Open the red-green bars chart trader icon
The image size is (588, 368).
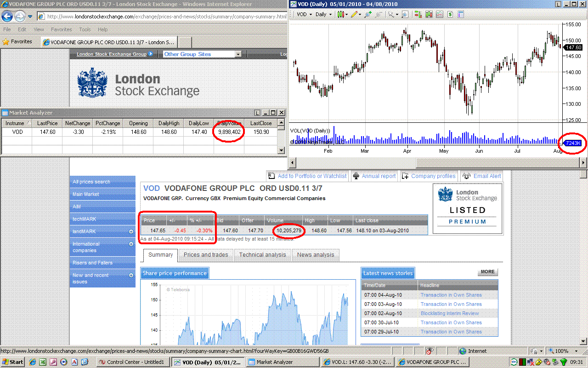click(418, 14)
